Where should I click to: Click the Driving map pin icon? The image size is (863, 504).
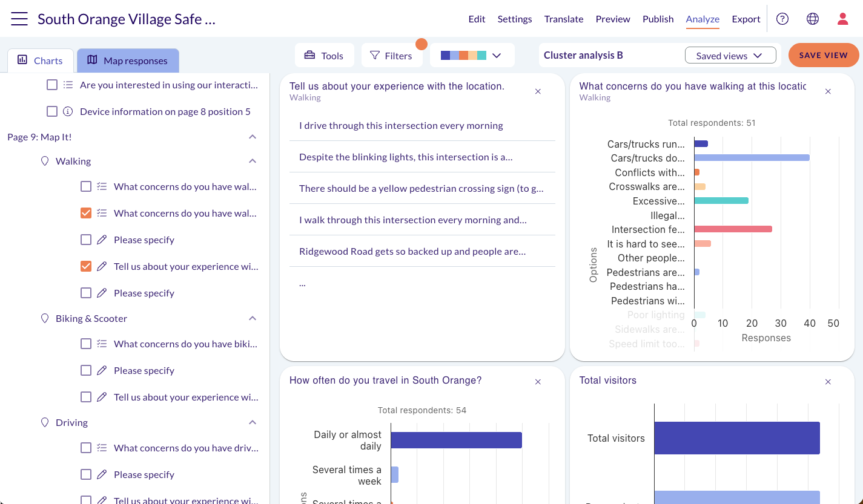tap(44, 422)
